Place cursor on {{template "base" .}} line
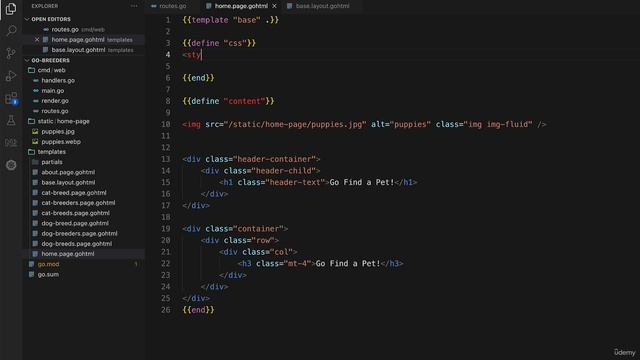The height and width of the screenshot is (360, 640). (231, 20)
